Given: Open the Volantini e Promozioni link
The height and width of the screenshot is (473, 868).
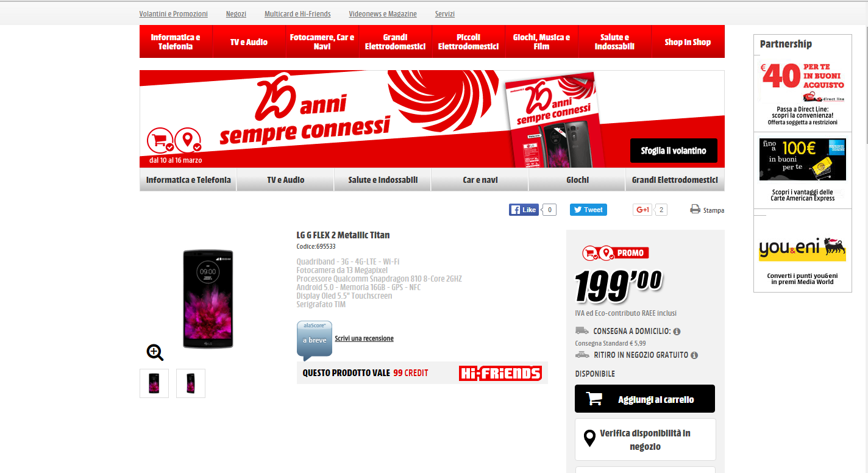Looking at the screenshot, I should 173,13.
